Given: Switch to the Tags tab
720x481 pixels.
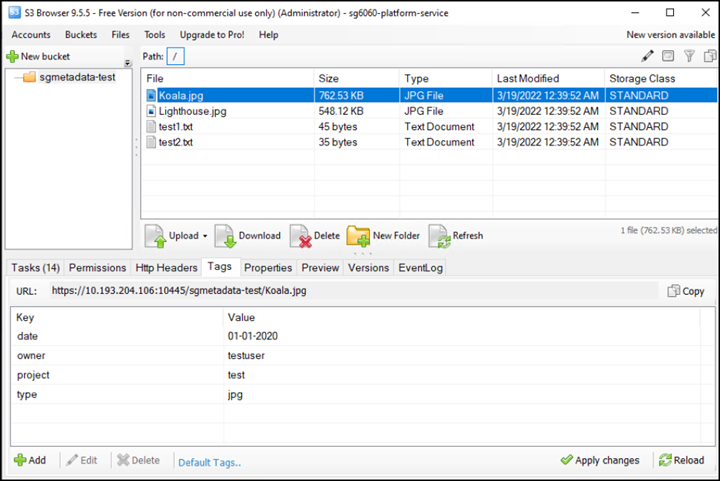Looking at the screenshot, I should 219,267.
